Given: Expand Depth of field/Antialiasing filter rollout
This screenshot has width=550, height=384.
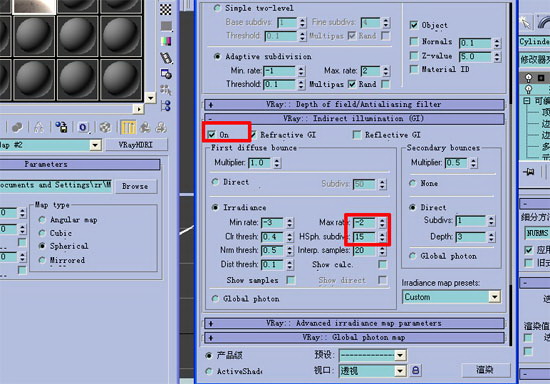Looking at the screenshot, I should [354, 105].
